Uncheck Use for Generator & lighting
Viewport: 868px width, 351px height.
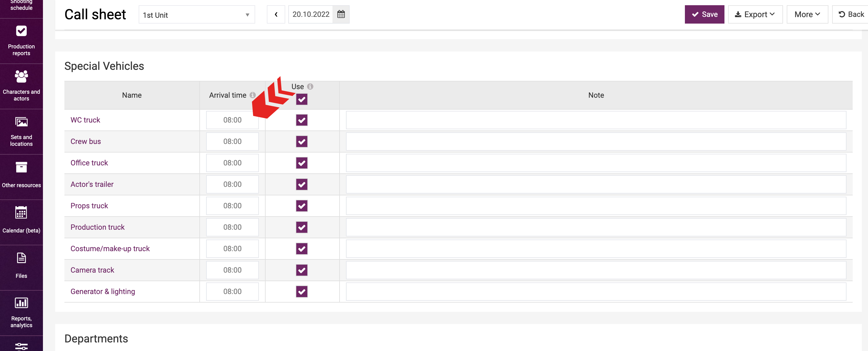click(x=301, y=292)
